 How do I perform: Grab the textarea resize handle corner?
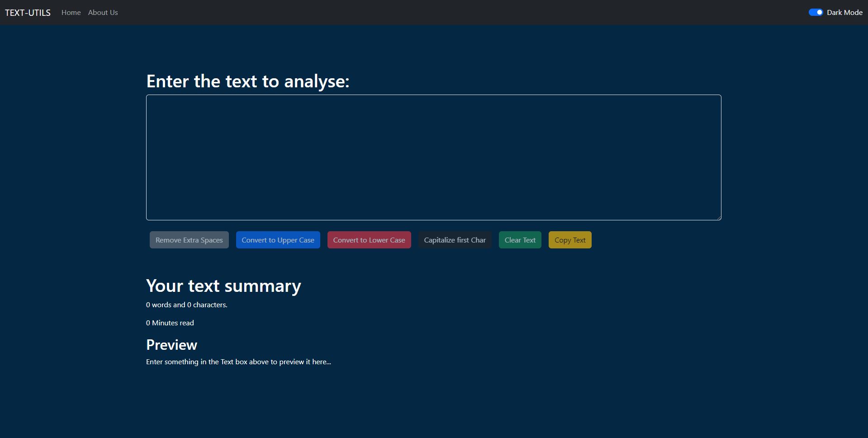tap(718, 217)
